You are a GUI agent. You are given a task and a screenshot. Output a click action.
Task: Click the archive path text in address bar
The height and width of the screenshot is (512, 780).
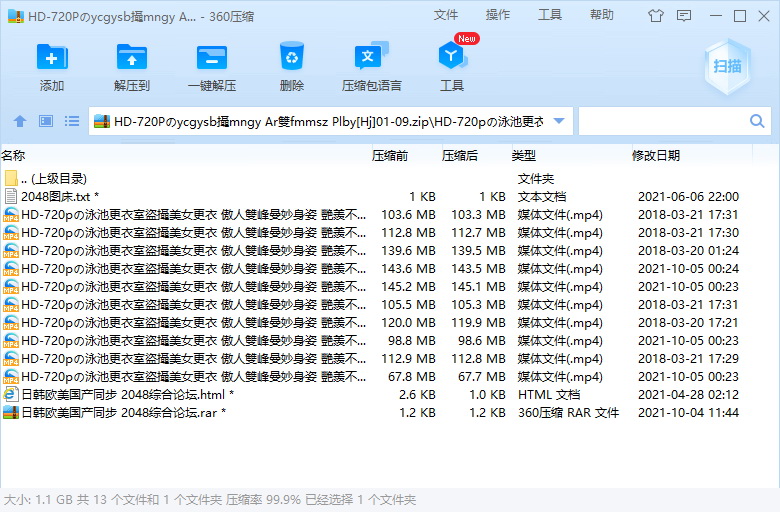pos(329,121)
